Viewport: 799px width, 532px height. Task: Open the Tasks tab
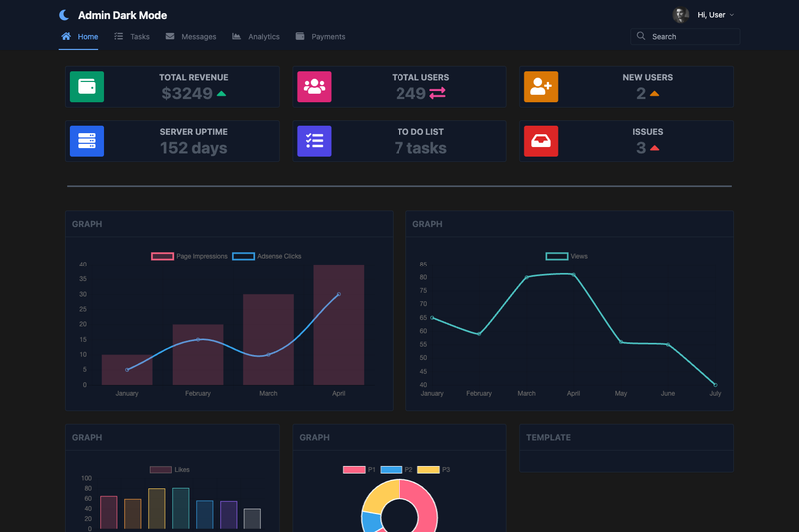point(132,37)
